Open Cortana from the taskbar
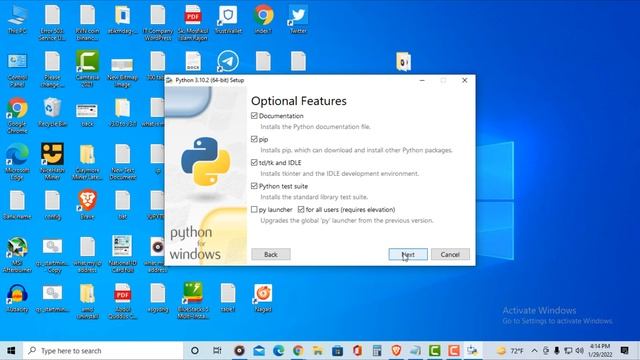The height and width of the screenshot is (360, 640). 195,351
